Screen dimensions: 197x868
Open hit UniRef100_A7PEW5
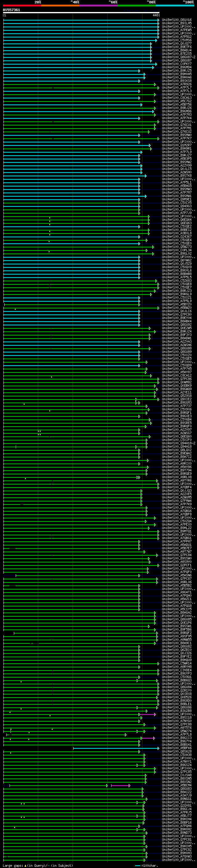pyautogui.click(x=177, y=30)
